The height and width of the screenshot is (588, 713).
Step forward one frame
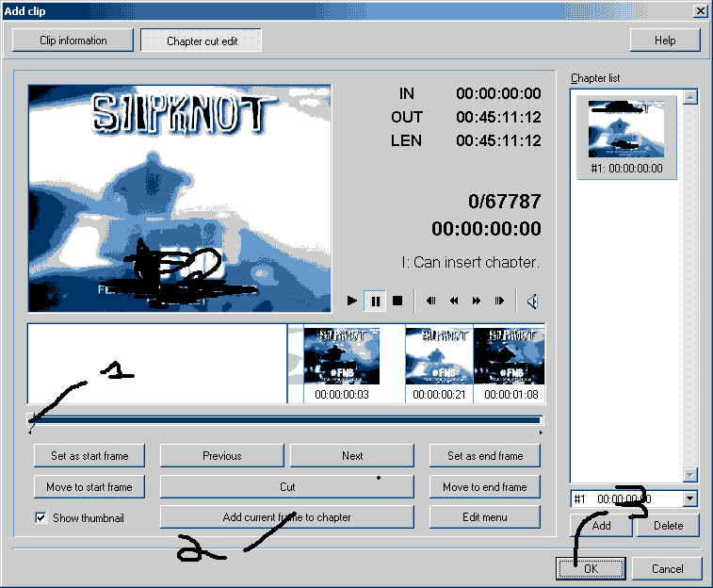(499, 301)
